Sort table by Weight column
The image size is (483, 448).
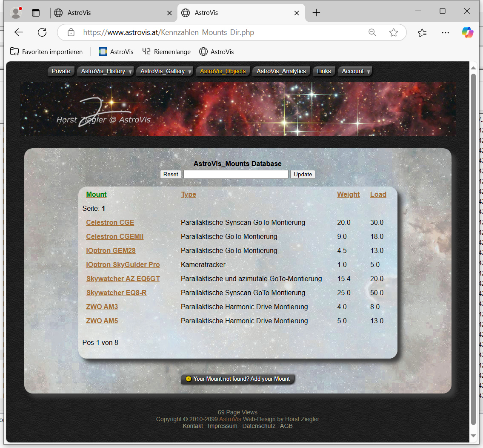click(349, 194)
